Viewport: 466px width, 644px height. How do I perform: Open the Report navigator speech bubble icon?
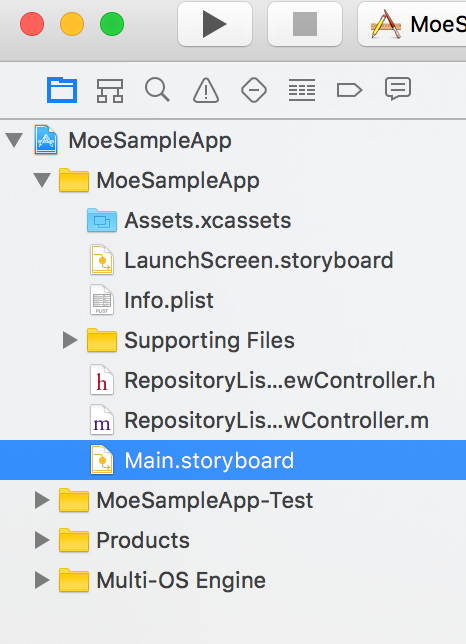coord(398,89)
